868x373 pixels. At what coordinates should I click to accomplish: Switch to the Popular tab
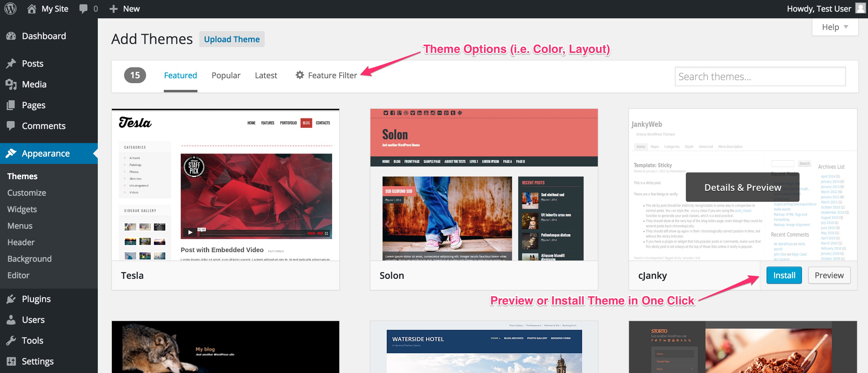tap(226, 76)
